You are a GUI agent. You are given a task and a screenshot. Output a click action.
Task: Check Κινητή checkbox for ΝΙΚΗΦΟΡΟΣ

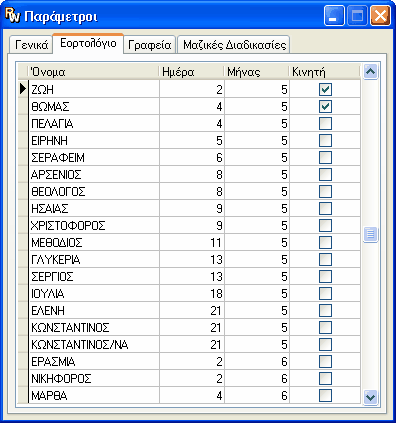[x=325, y=378]
